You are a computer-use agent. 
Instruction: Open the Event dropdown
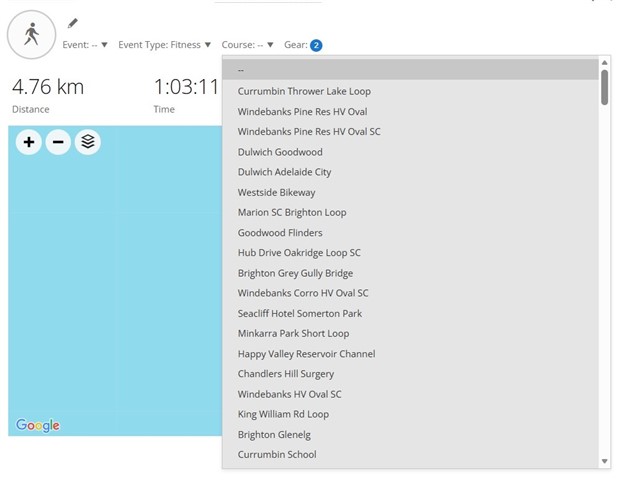click(85, 45)
